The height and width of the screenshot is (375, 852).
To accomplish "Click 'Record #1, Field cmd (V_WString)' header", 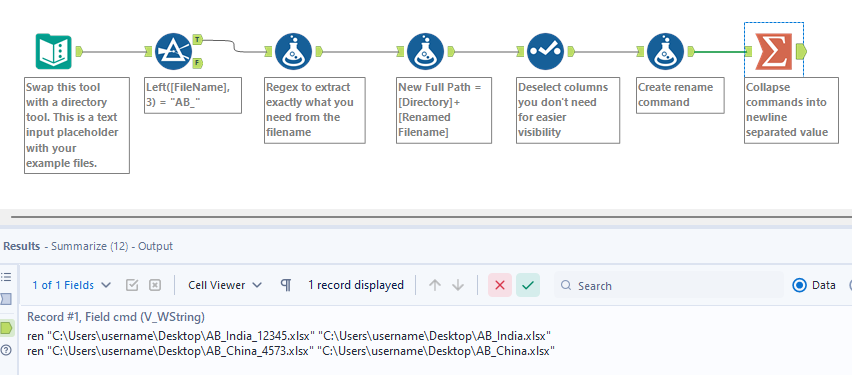I will coord(116,317).
